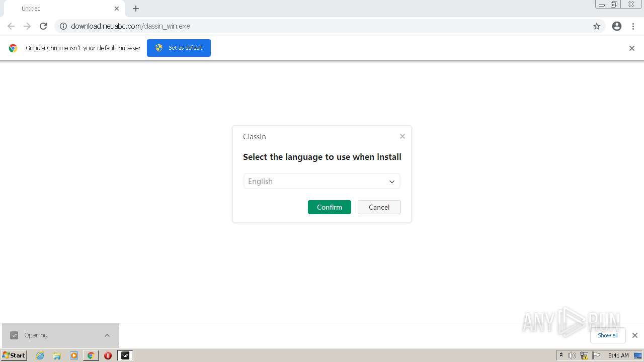
Task: Expand the Opening download options chevron
Action: click(107, 335)
